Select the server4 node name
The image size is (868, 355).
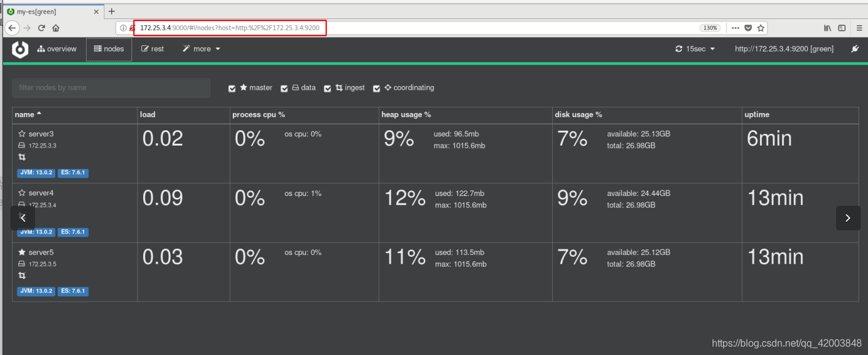point(42,193)
